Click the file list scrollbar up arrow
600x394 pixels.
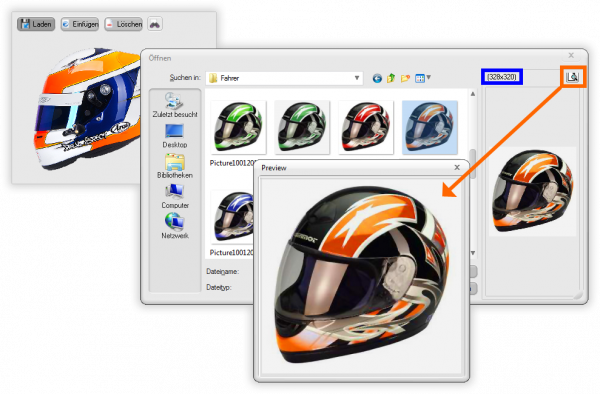473,94
